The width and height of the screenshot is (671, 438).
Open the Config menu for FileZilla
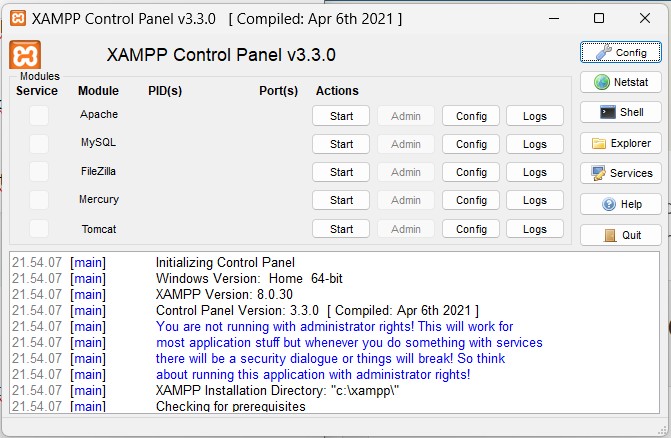[471, 172]
